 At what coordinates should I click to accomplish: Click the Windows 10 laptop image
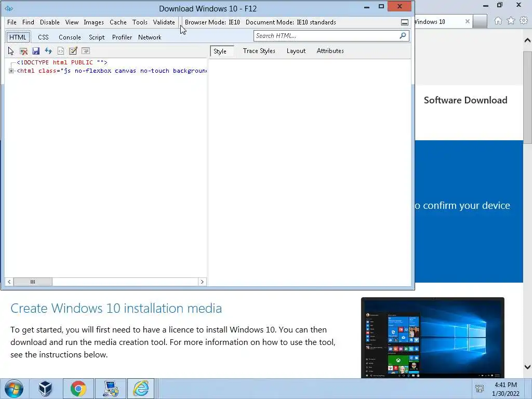click(433, 338)
